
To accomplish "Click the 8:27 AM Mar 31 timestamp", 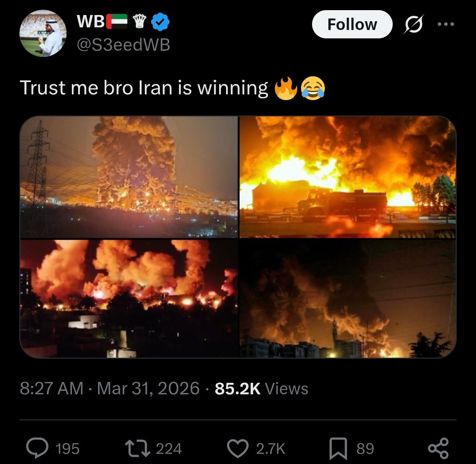I will [x=110, y=388].
